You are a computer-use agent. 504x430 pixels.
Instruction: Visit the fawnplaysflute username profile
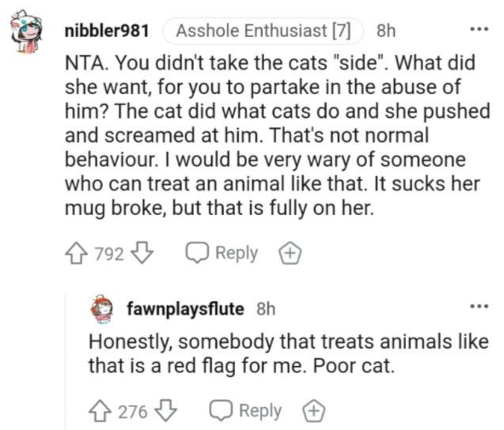[x=185, y=309]
